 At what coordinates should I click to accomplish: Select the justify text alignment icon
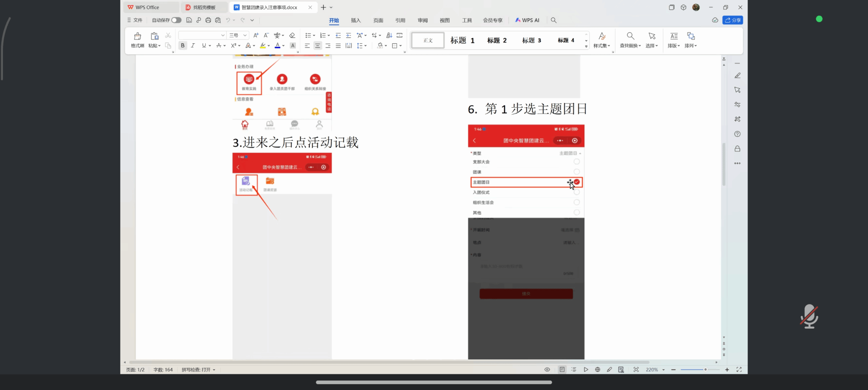pyautogui.click(x=338, y=46)
